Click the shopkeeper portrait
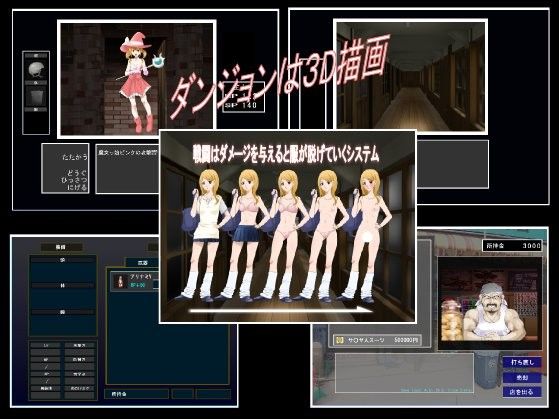The height and width of the screenshot is (419, 559). pos(490,303)
